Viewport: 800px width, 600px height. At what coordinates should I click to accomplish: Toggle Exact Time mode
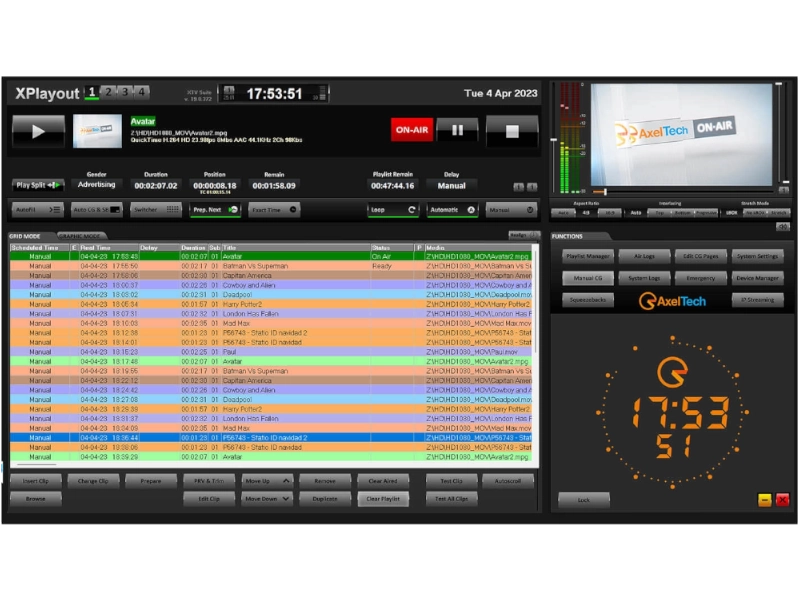coord(274,210)
